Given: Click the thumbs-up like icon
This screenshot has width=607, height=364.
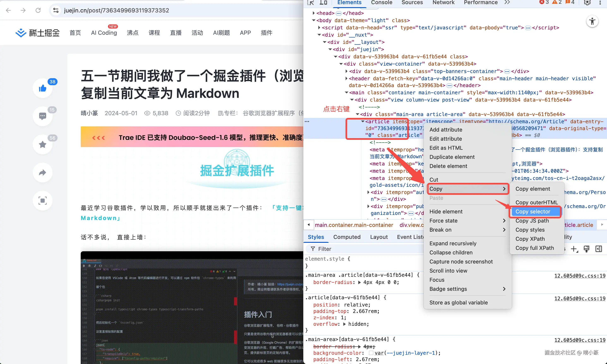Looking at the screenshot, I should (43, 88).
